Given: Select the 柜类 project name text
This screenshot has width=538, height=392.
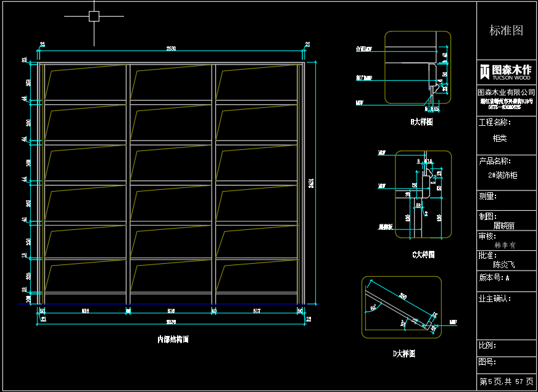Looking at the screenshot, I should (500, 139).
